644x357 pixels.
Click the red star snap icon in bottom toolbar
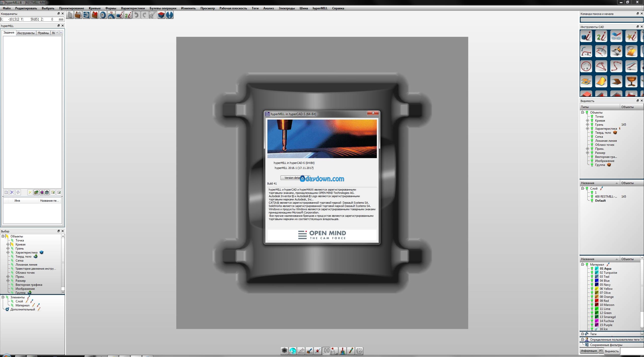click(317, 351)
